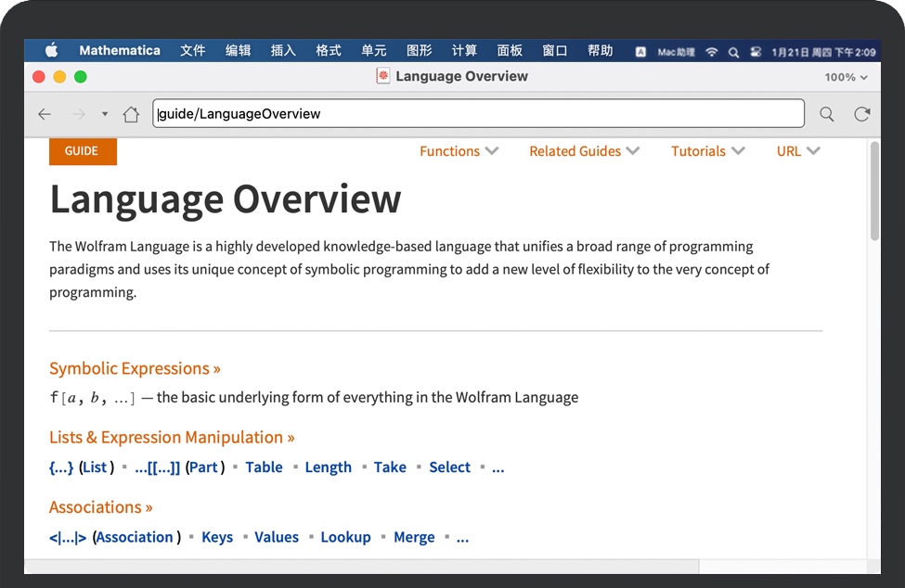Open the Symbolic Expressions link
905x588 pixels.
click(135, 368)
